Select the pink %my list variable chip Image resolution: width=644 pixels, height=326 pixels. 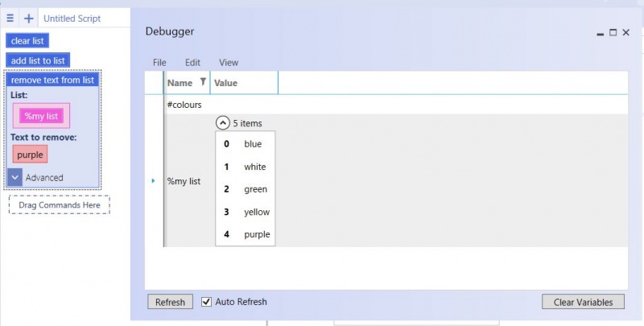coord(41,116)
